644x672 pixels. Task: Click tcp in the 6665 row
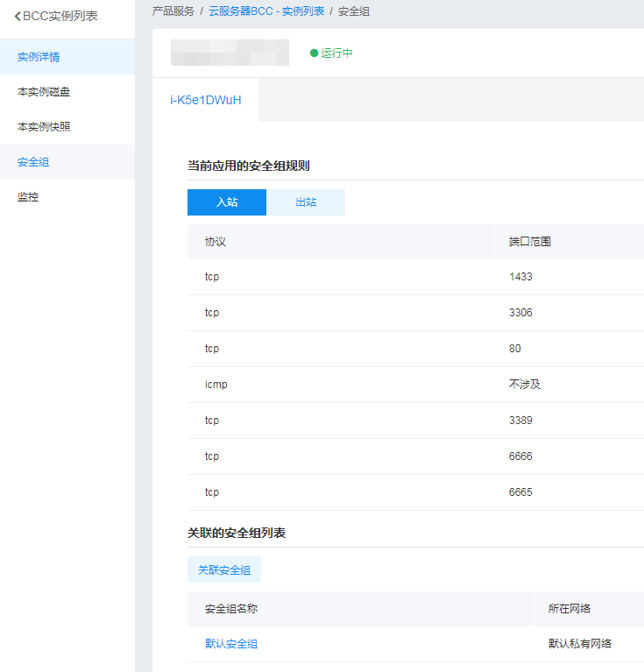pos(212,492)
